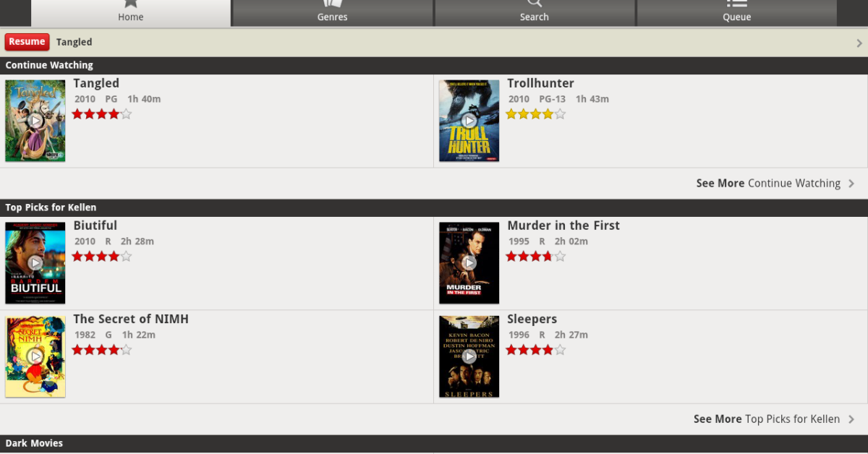Open See More Top Picks for Kellen
The image size is (868, 454).
(x=767, y=419)
